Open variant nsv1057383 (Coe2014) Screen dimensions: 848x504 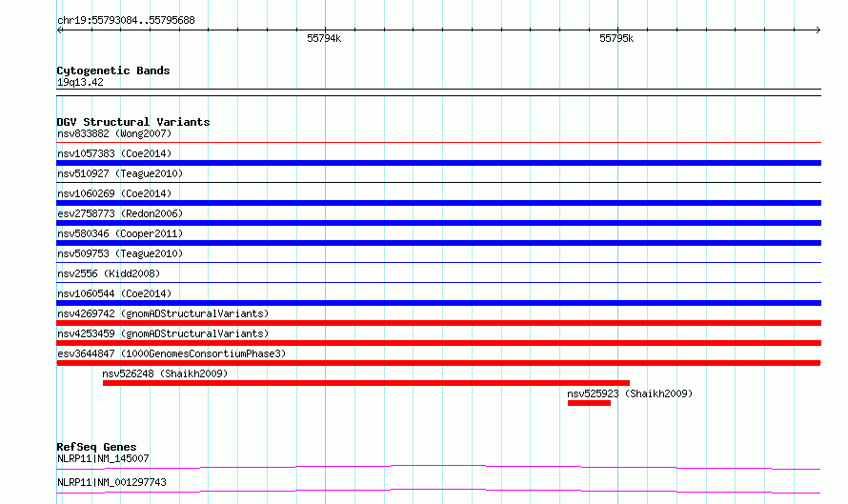[x=114, y=153]
